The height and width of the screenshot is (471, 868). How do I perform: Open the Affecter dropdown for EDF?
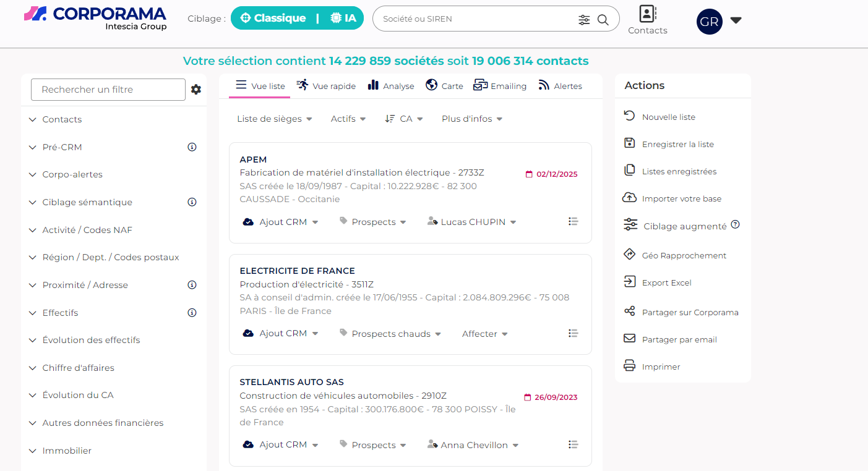[484, 334]
